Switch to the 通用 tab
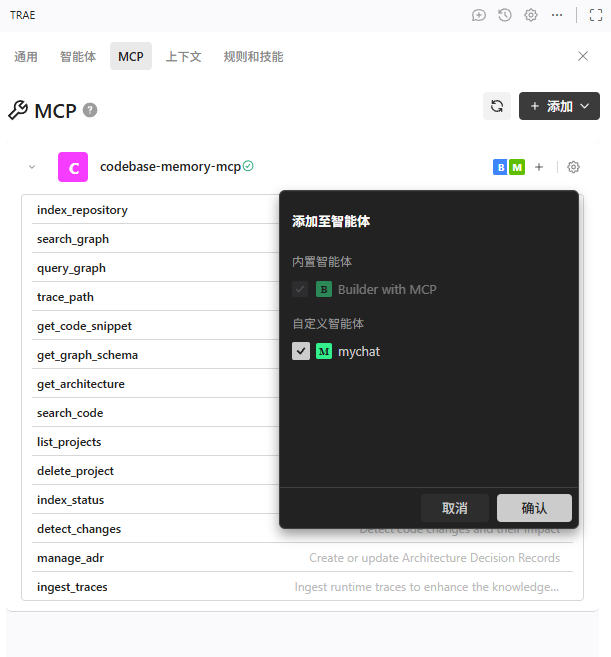Screen dimensions: 611x657 [26, 56]
